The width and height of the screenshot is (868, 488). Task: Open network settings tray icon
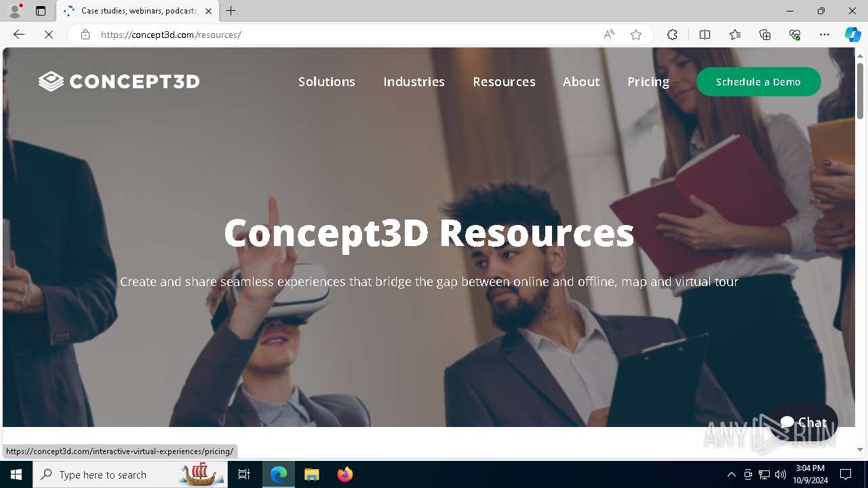(x=764, y=474)
